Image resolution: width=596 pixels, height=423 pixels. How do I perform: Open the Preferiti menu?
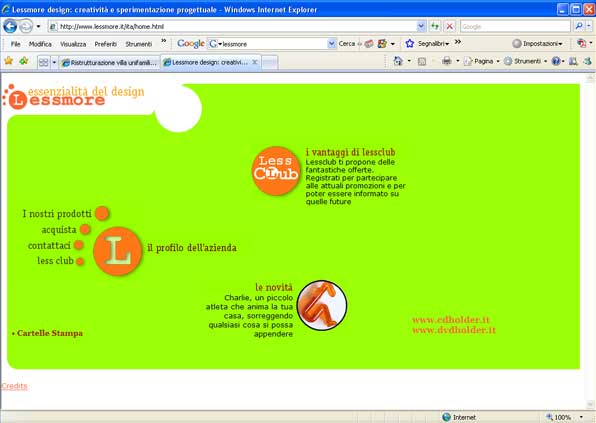[x=106, y=44]
